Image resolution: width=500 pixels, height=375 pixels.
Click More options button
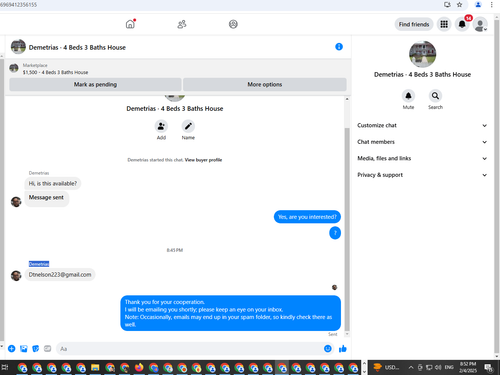click(265, 84)
